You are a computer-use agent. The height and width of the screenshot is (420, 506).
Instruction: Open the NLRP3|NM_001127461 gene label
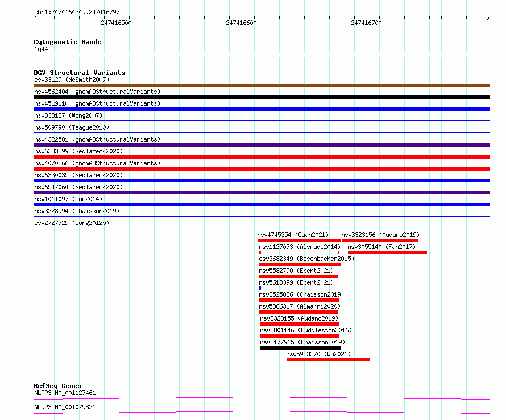tap(65, 393)
